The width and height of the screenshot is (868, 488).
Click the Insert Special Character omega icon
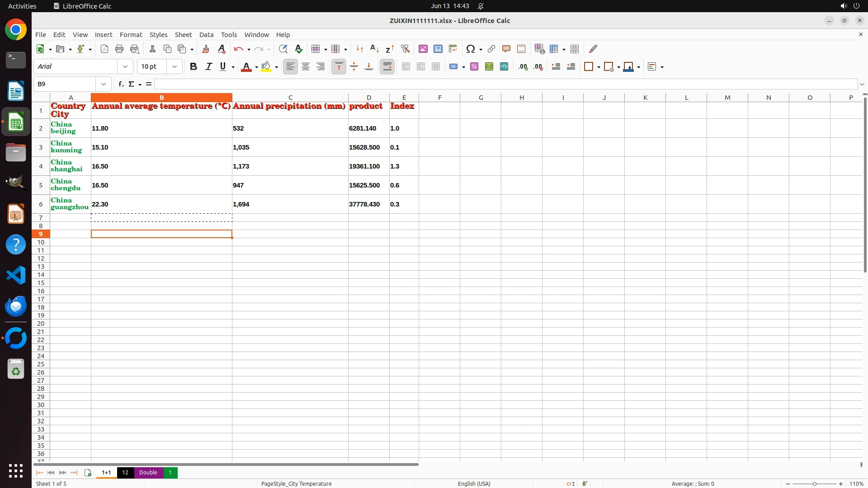click(470, 49)
